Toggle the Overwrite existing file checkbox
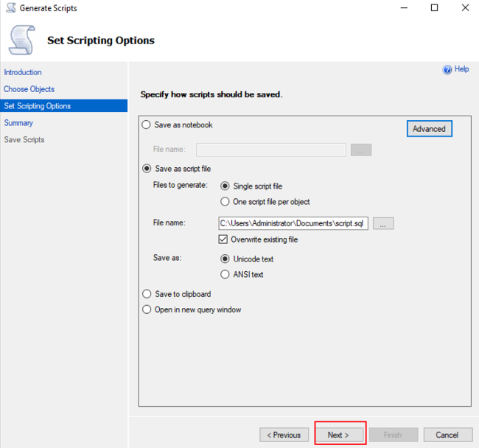 pos(223,239)
